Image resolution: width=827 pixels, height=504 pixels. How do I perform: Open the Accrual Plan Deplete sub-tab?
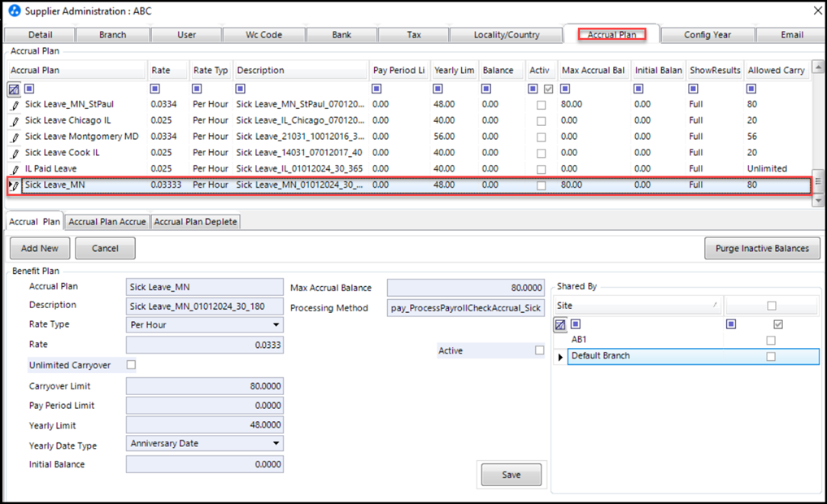coord(195,222)
